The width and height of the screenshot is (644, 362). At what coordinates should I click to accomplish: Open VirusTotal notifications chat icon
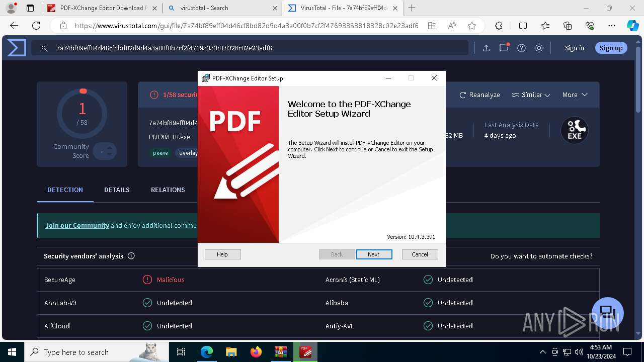[504, 48]
